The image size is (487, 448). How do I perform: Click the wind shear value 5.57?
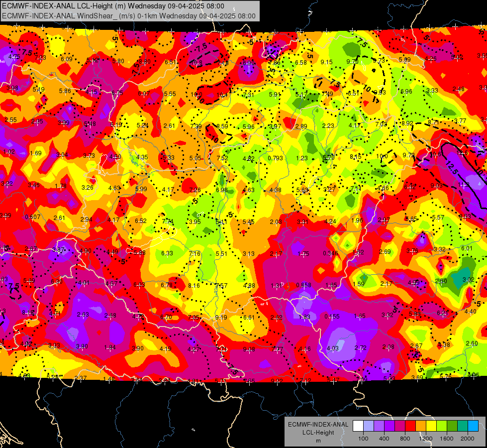coord(438,218)
